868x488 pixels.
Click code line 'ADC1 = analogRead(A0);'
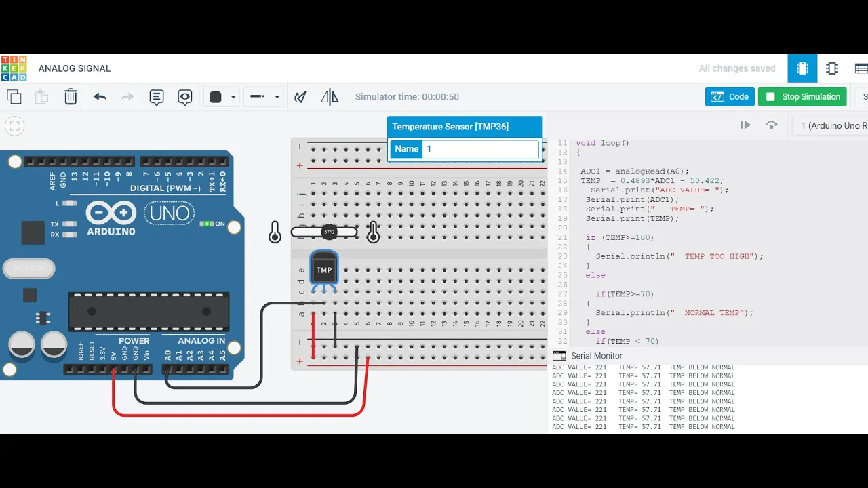pyautogui.click(x=635, y=171)
